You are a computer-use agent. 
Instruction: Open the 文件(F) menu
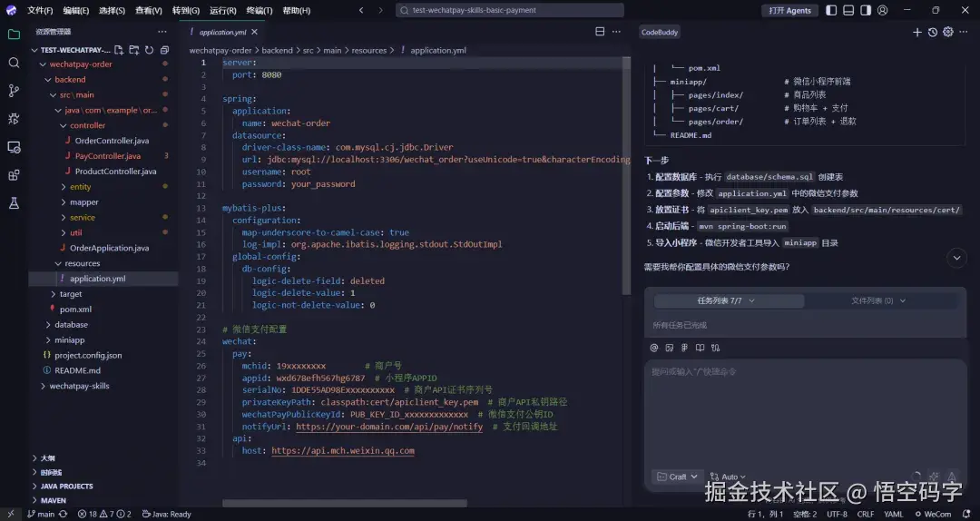pos(40,10)
